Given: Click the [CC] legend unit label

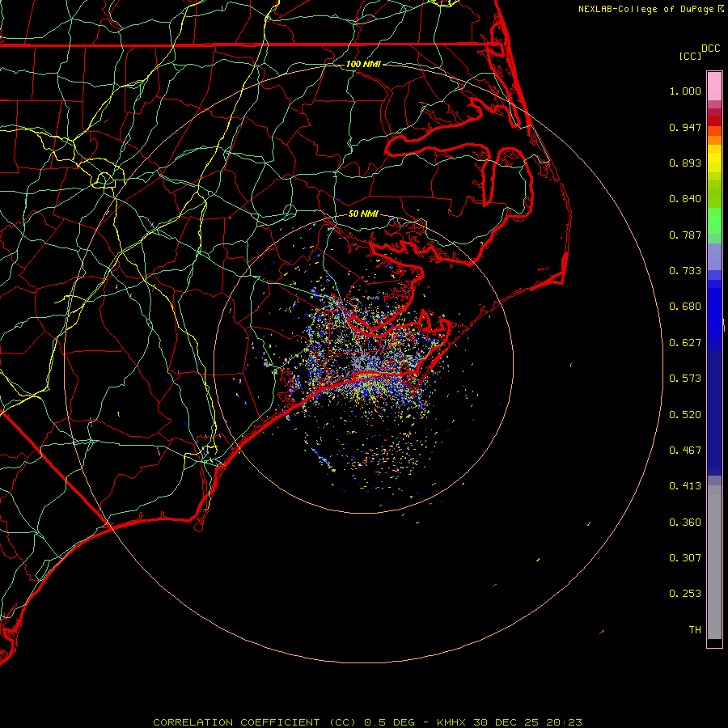Looking at the screenshot, I should tap(690, 56).
